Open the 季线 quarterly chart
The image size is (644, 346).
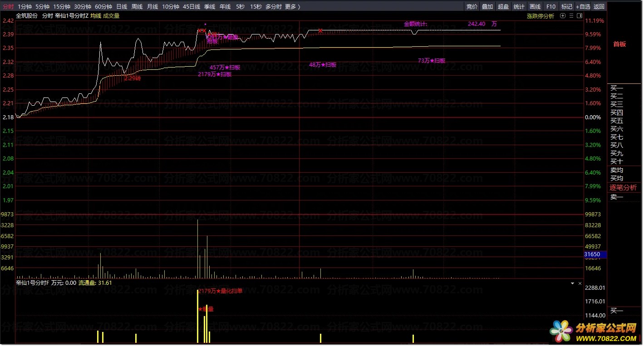(210, 6)
